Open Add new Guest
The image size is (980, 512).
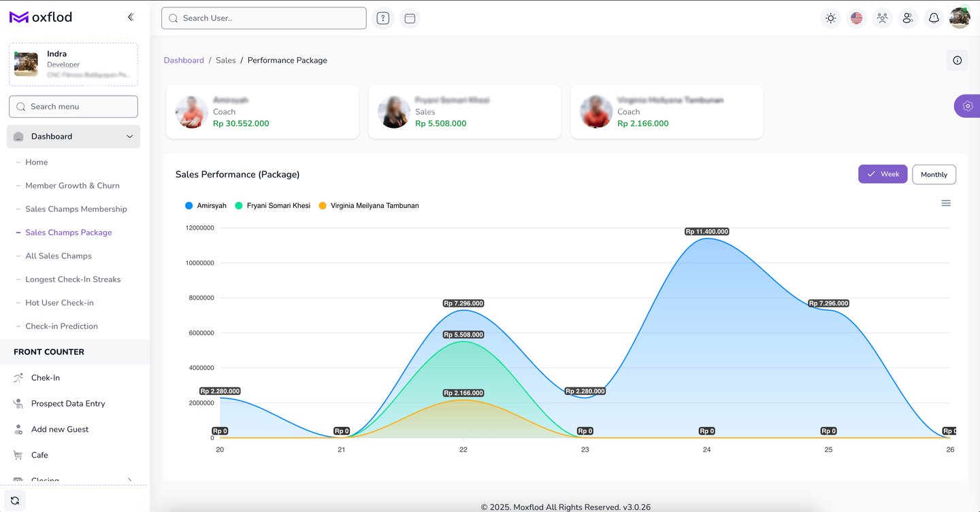coord(60,430)
